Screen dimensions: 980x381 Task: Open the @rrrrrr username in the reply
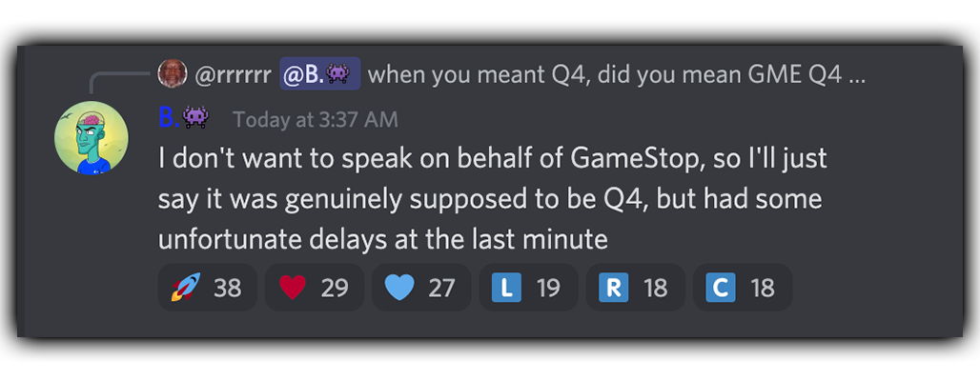(234, 75)
